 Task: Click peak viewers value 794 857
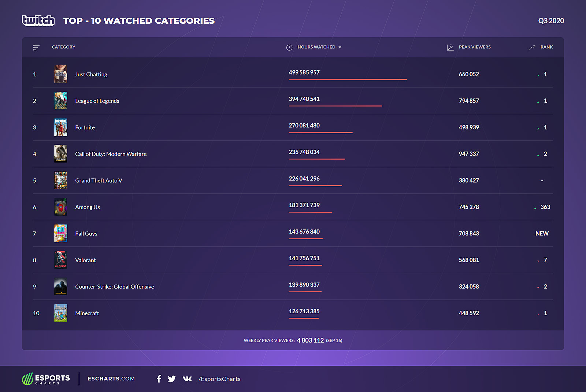pyautogui.click(x=469, y=101)
